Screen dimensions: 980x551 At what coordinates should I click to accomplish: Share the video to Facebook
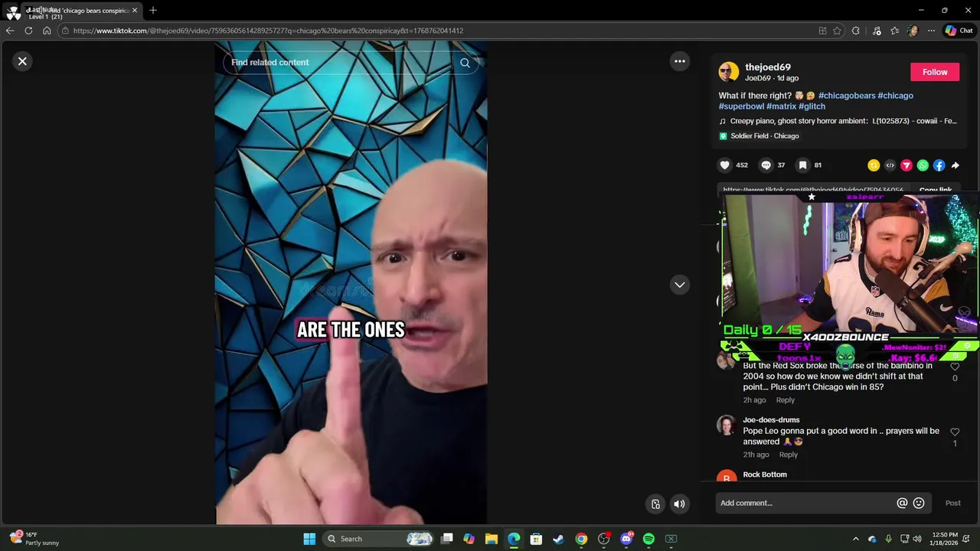point(939,165)
